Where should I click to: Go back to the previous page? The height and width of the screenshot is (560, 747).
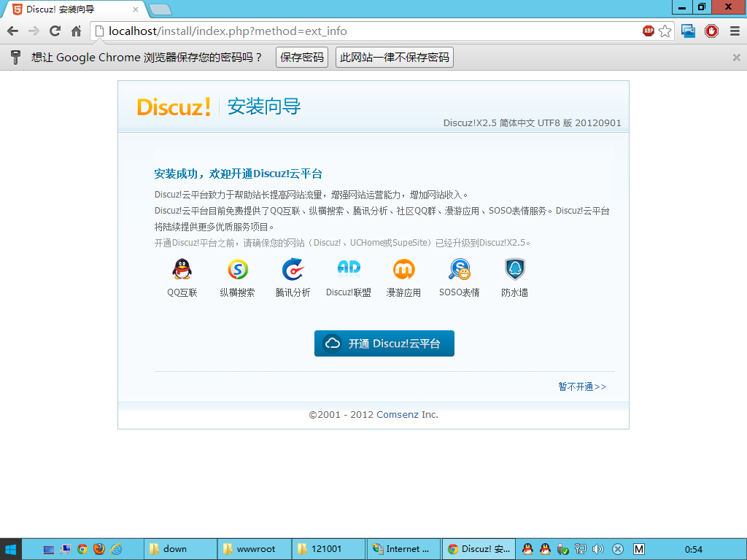13,31
